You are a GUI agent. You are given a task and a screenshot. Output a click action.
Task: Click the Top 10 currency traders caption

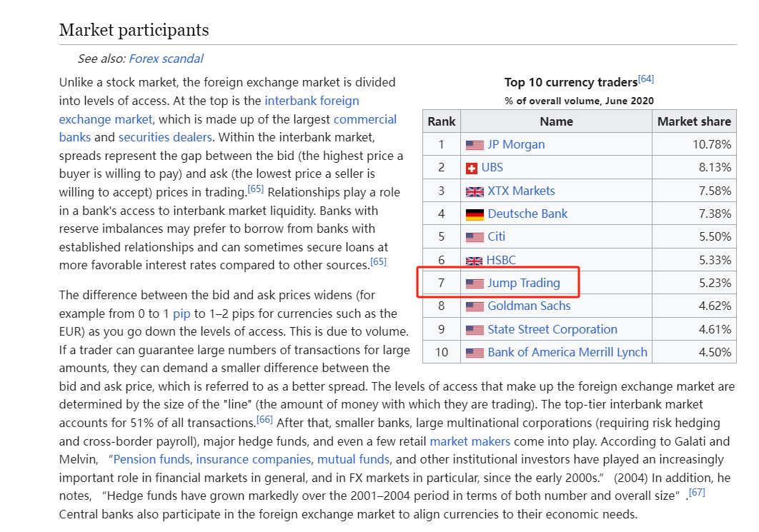tap(571, 83)
